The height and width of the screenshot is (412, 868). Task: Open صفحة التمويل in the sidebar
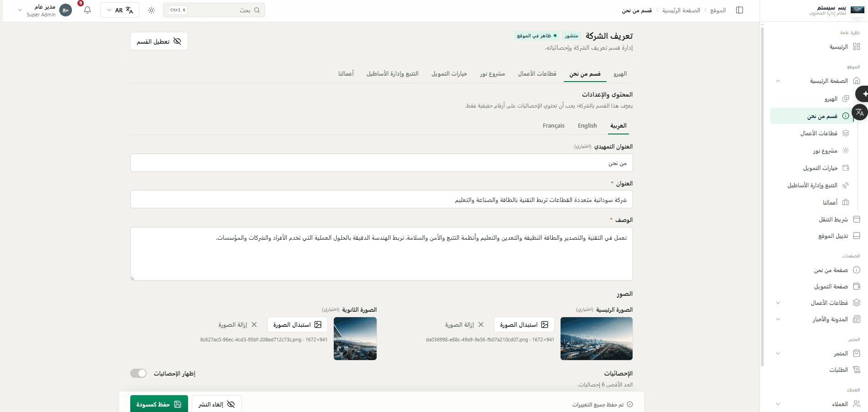pyautogui.click(x=837, y=286)
